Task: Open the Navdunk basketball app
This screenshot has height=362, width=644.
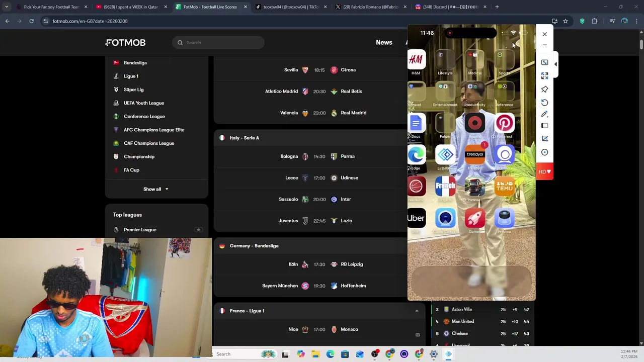Action: (x=416, y=187)
